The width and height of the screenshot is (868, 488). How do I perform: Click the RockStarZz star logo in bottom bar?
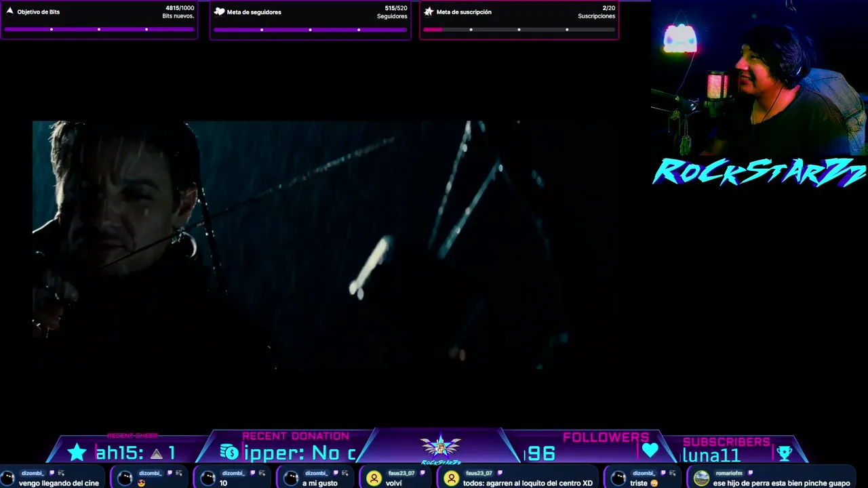[x=441, y=447]
